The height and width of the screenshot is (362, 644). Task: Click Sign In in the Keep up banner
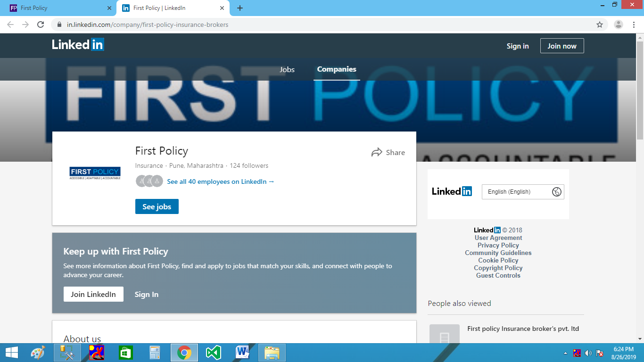tap(147, 294)
